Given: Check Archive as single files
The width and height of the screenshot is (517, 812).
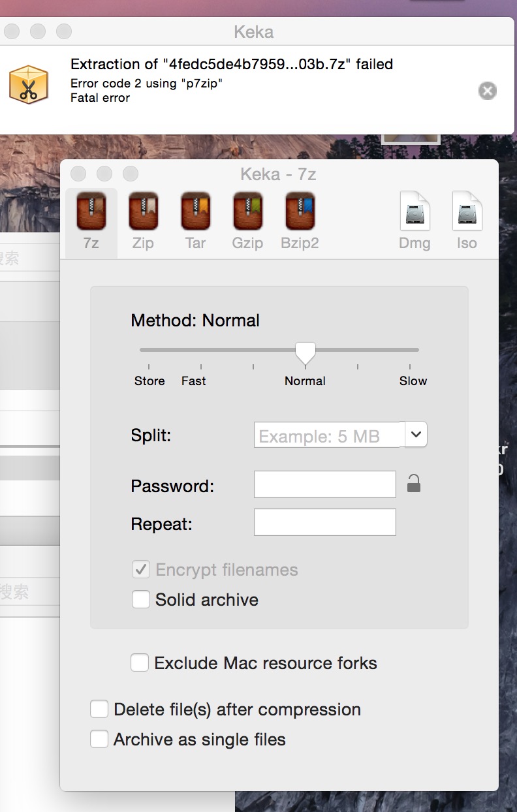Looking at the screenshot, I should tap(99, 740).
